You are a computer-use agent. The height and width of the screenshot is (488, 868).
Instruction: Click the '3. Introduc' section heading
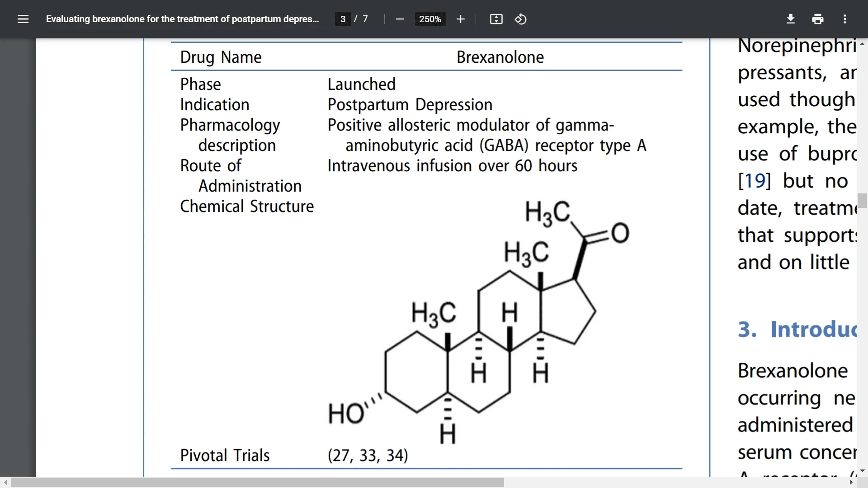coord(797,329)
